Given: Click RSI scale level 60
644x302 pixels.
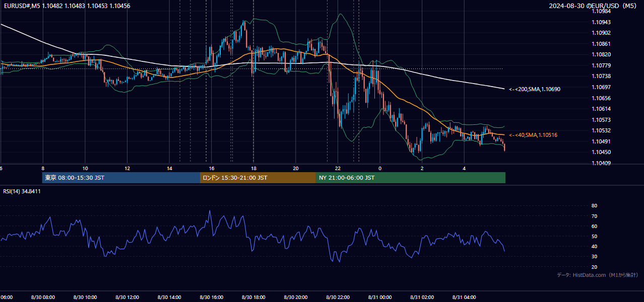Looking at the screenshot, I should click(x=594, y=226).
